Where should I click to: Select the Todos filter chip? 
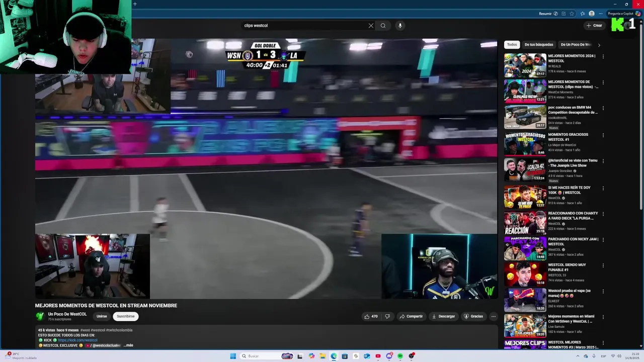click(512, 45)
